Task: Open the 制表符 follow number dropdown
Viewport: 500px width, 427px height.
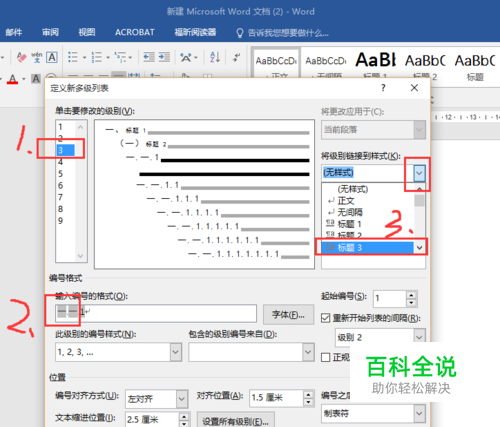Action: point(419,413)
